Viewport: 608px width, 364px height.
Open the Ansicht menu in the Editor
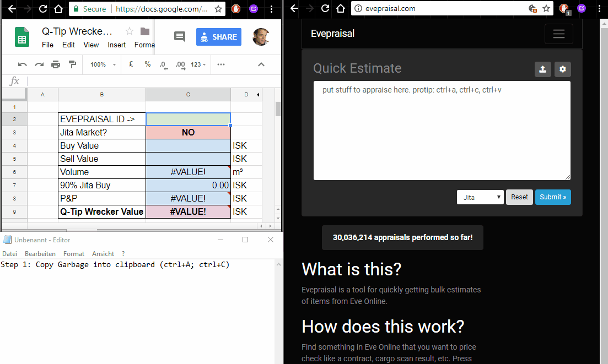point(103,254)
